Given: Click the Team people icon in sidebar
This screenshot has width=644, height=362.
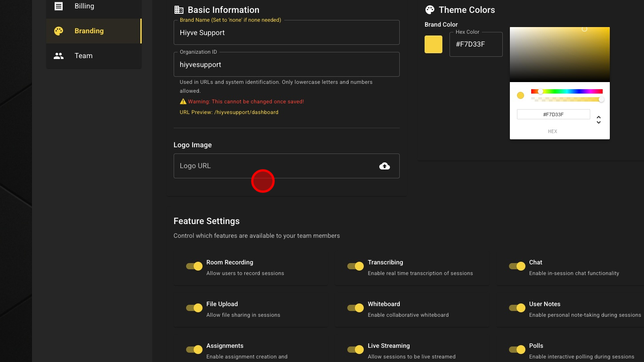Looking at the screenshot, I should pos(59,56).
